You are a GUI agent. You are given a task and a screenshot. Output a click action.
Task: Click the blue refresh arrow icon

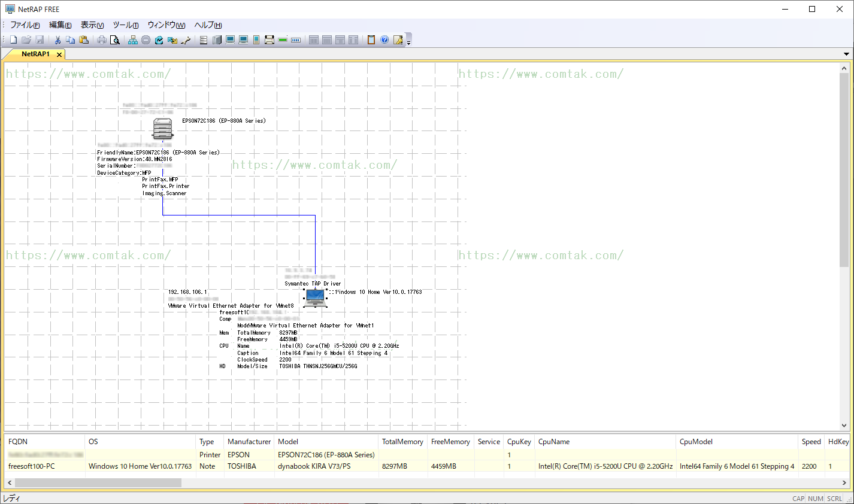159,40
